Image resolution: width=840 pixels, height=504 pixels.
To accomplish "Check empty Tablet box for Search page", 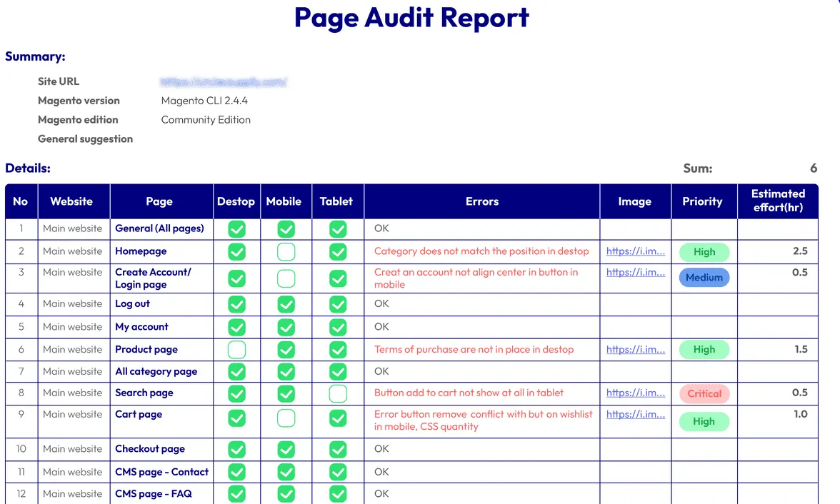I will [338, 393].
